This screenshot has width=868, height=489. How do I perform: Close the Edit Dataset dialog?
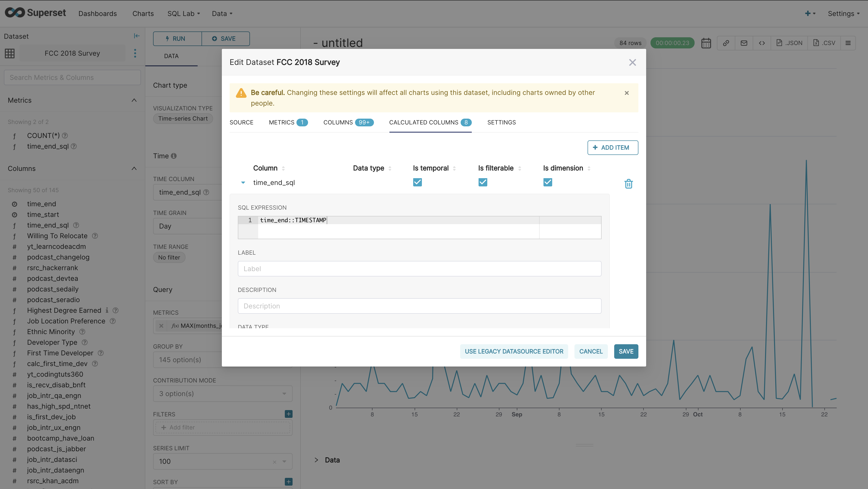(x=632, y=62)
